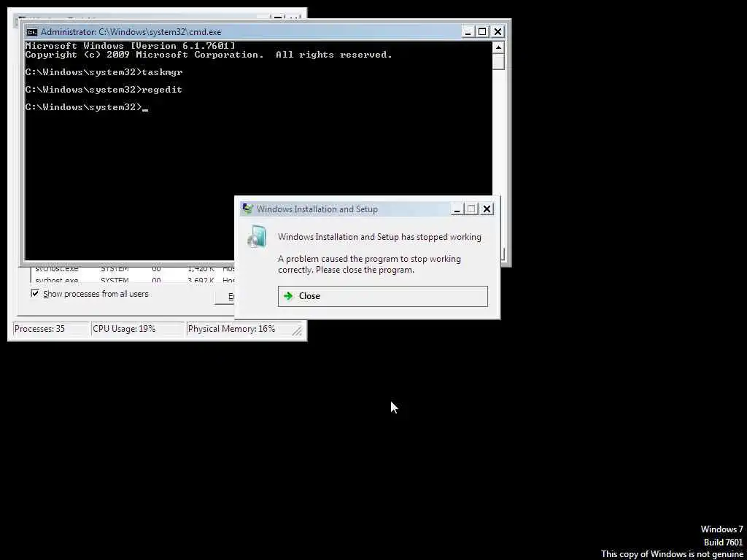Viewport: 747px width, 560px height.
Task: Maximize the cmd.exe window
Action: (x=482, y=32)
